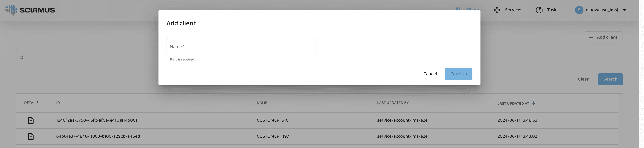Click the plus icon on Add client
The image size is (644, 148).
coord(591,37)
